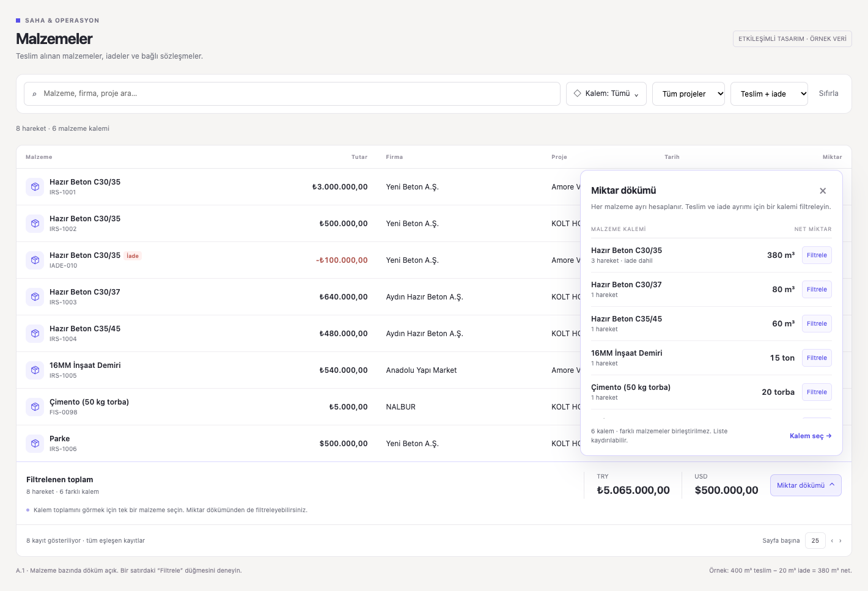Select the Aydın Hazır Beton A.Ş. cell for IRS-1003
Viewport: 868px width, 591px height.
pos(425,297)
